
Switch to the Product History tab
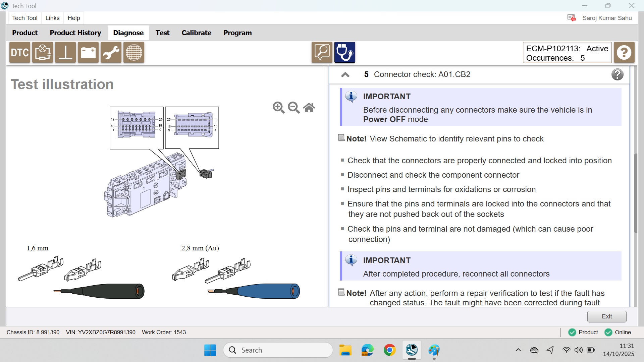(x=75, y=33)
